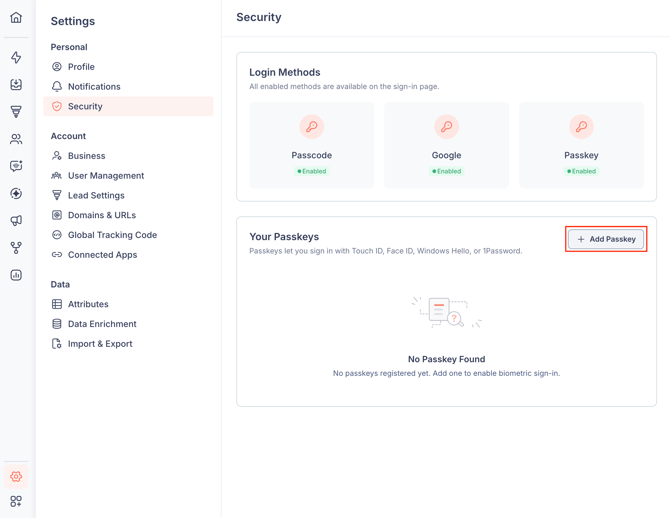The width and height of the screenshot is (670, 518).
Task: Click the megaphone icon in the left rail
Action: pos(16,221)
